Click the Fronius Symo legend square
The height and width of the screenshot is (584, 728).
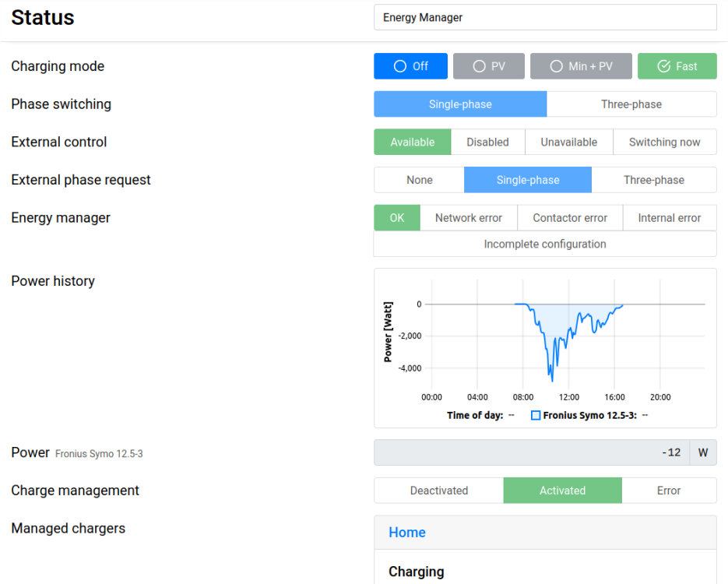[x=536, y=416]
